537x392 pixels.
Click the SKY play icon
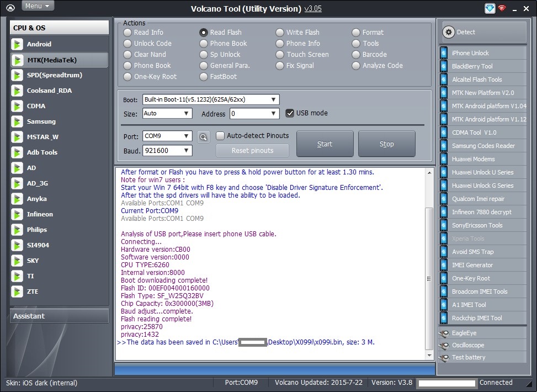pos(17,261)
